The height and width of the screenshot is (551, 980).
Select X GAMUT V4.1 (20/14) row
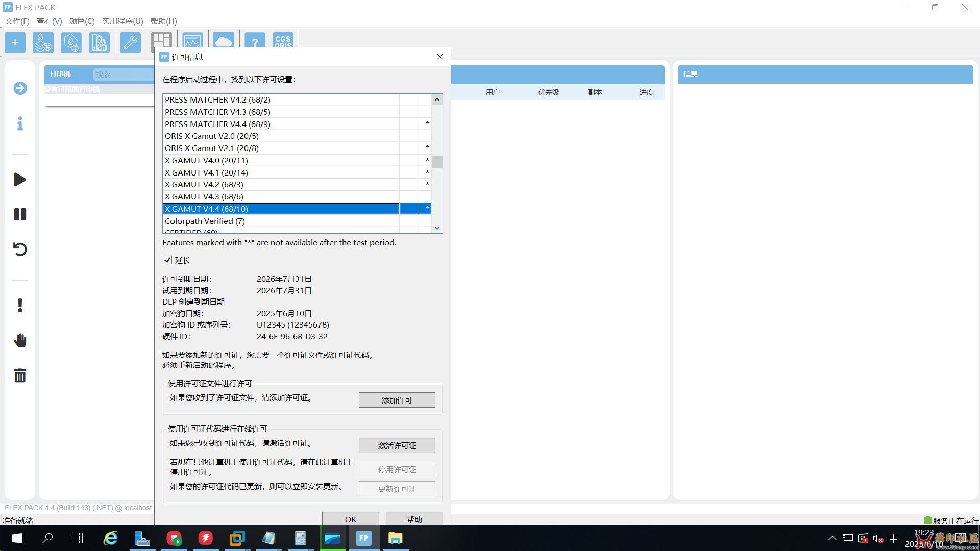click(x=297, y=172)
